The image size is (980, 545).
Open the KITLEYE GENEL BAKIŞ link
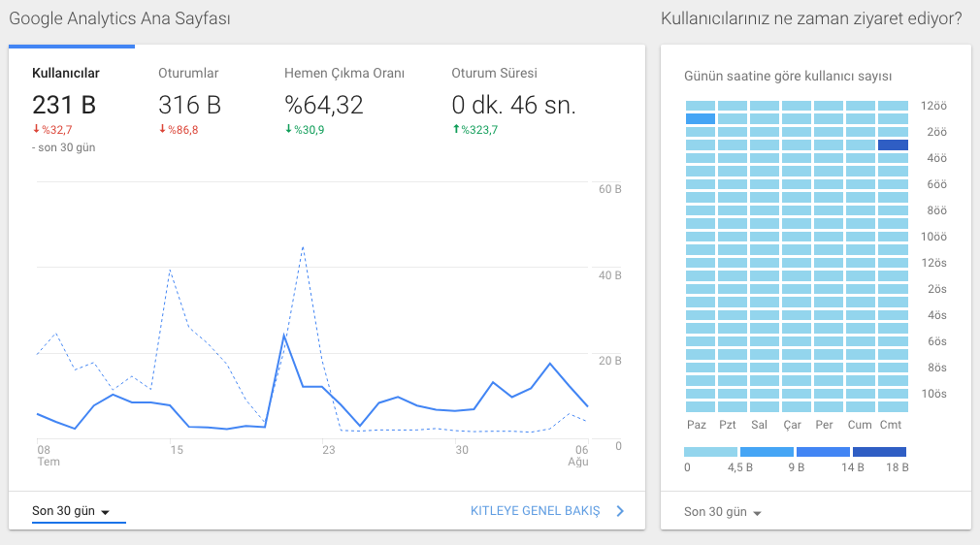[535, 511]
